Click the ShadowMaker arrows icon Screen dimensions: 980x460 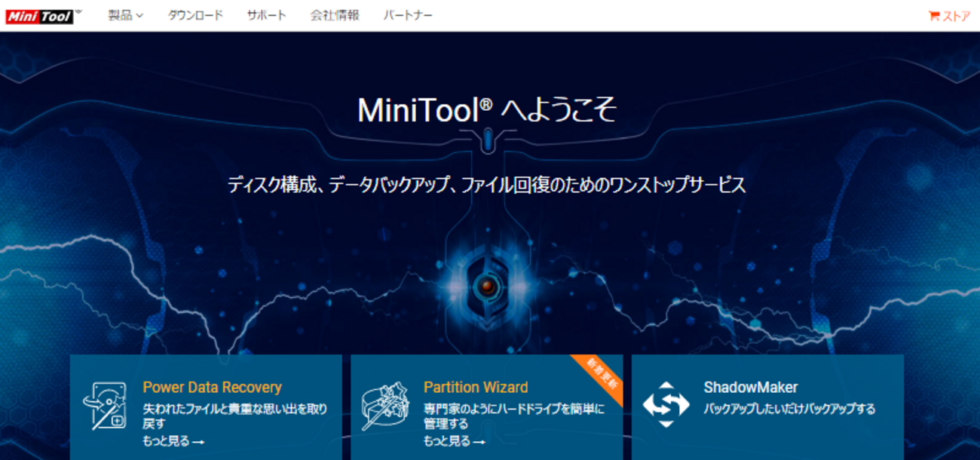point(666,405)
